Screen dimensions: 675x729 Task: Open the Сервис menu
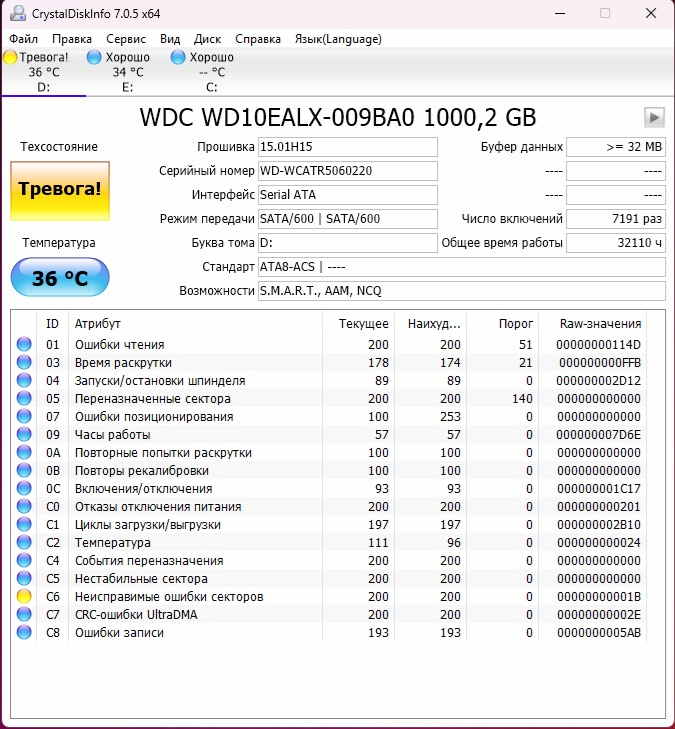[126, 39]
